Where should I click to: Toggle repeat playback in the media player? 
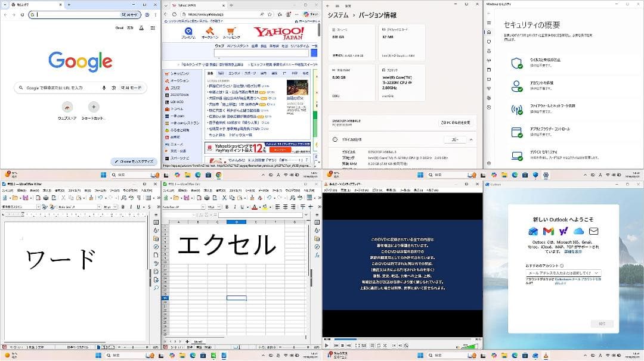pos(378,345)
